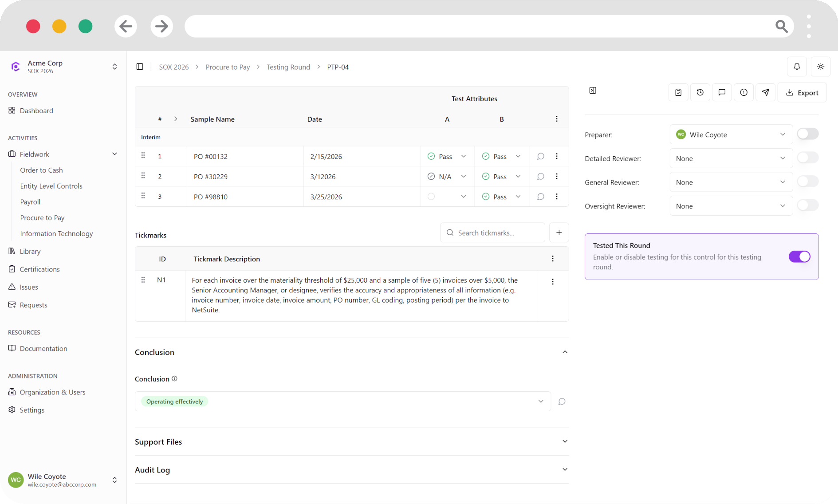The height and width of the screenshot is (504, 838).
Task: Open Information Technology in sidebar
Action: click(x=56, y=234)
